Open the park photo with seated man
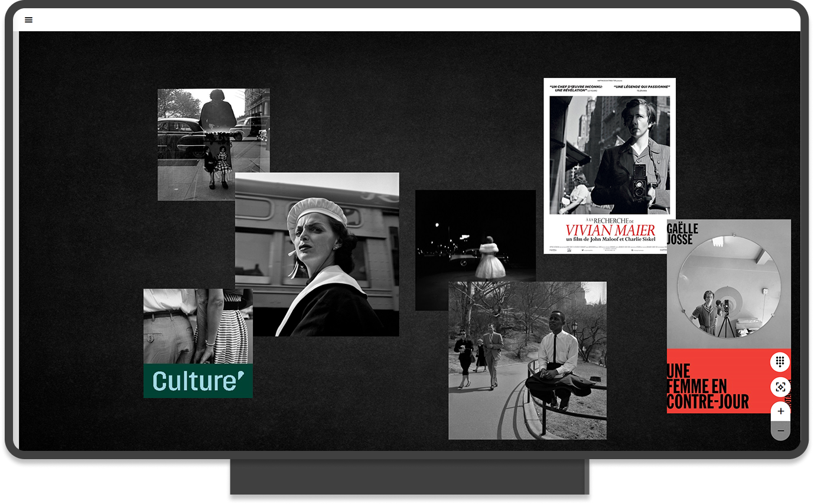The height and width of the screenshot is (504, 814). pyautogui.click(x=528, y=361)
